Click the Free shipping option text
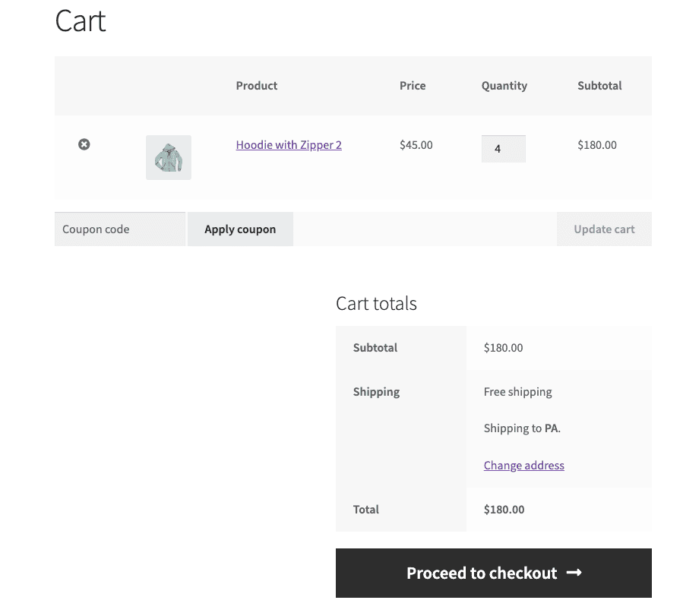683x616 pixels. tap(517, 392)
